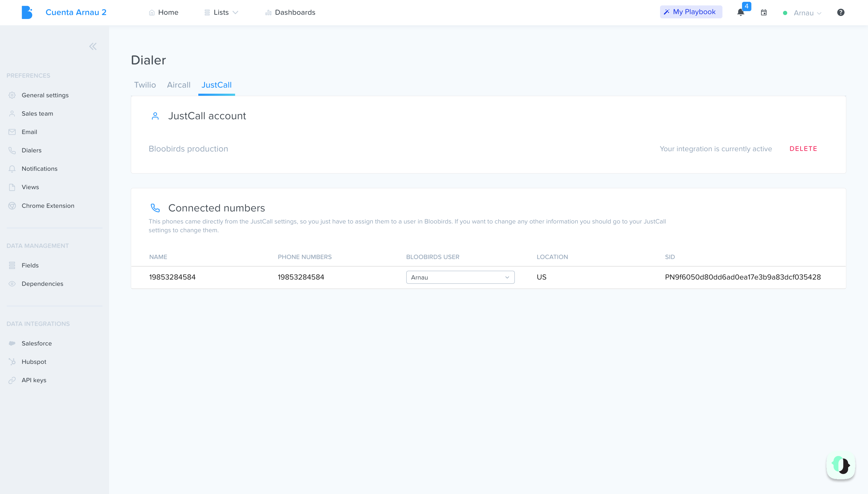Click the Home house icon
Viewport: 868px width, 494px height.
[152, 13]
